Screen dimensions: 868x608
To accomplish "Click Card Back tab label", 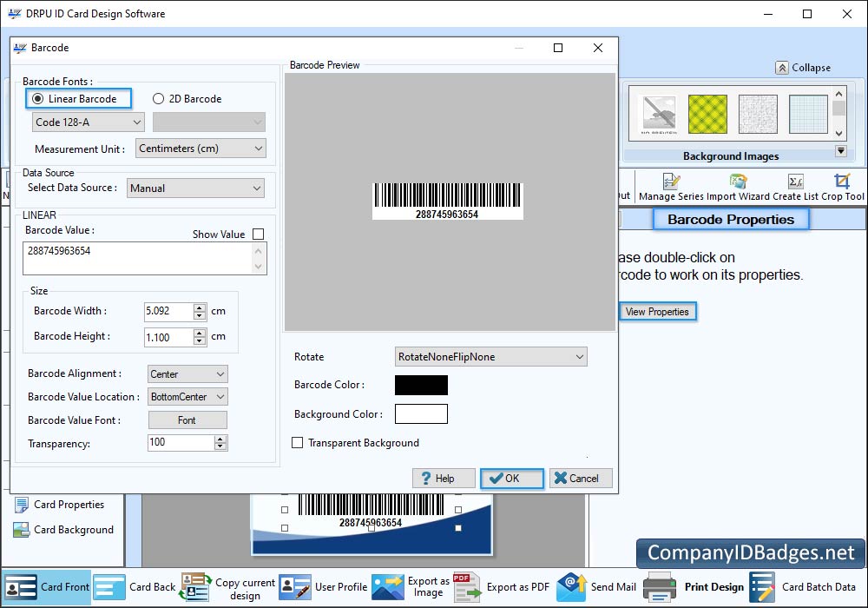I will (152, 587).
